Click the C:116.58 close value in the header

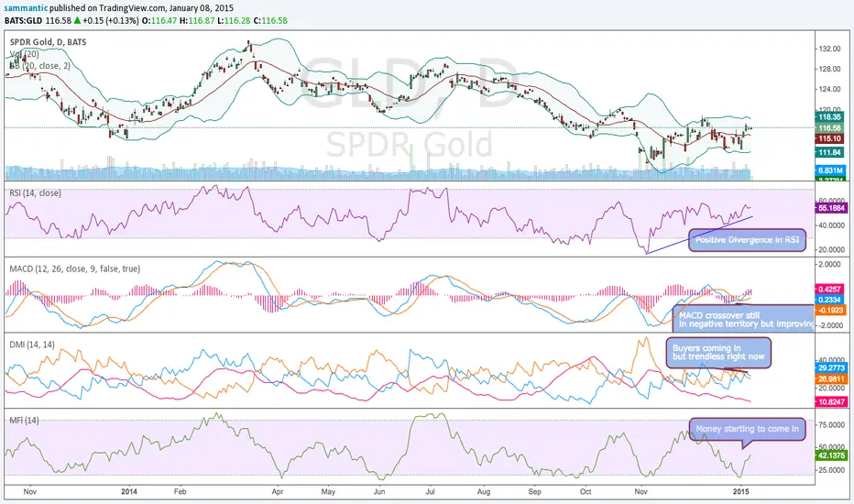270,21
